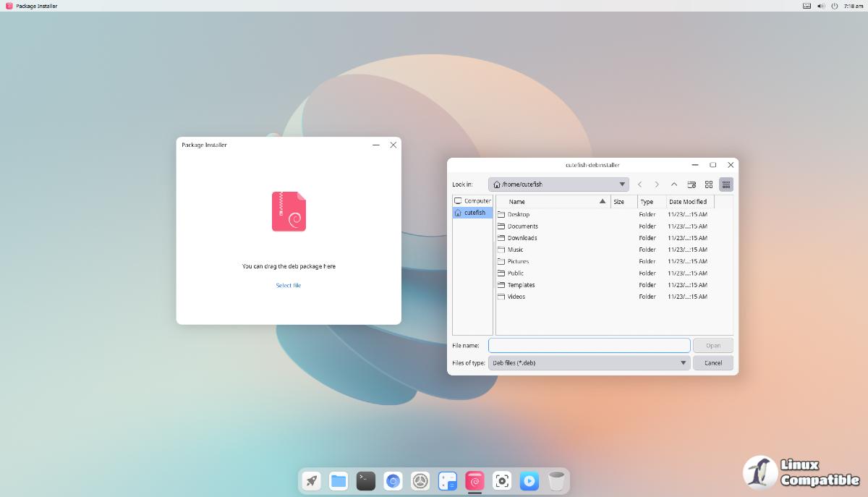868x497 pixels.
Task: Open the trash bin in dock
Action: tap(556, 480)
